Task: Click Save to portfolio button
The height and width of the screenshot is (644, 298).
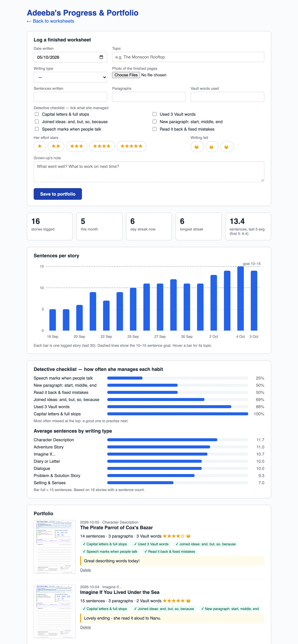Action: 58,194
